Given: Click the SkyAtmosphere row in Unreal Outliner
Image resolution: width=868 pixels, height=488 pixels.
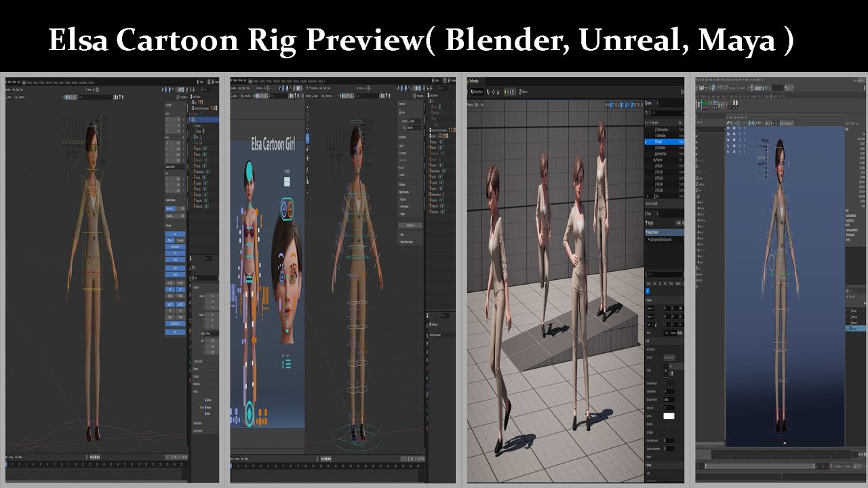Looking at the screenshot, I should click(x=665, y=134).
